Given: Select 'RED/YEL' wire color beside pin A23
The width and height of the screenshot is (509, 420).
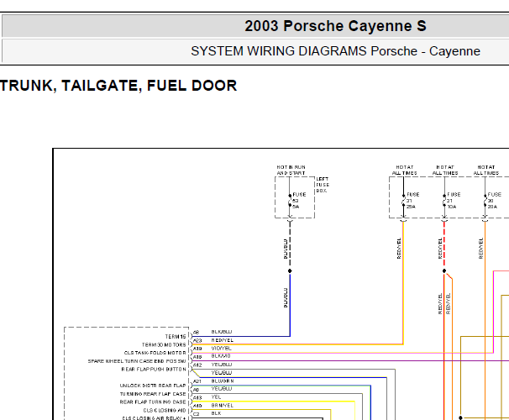Looking at the screenshot, I should (223, 340).
